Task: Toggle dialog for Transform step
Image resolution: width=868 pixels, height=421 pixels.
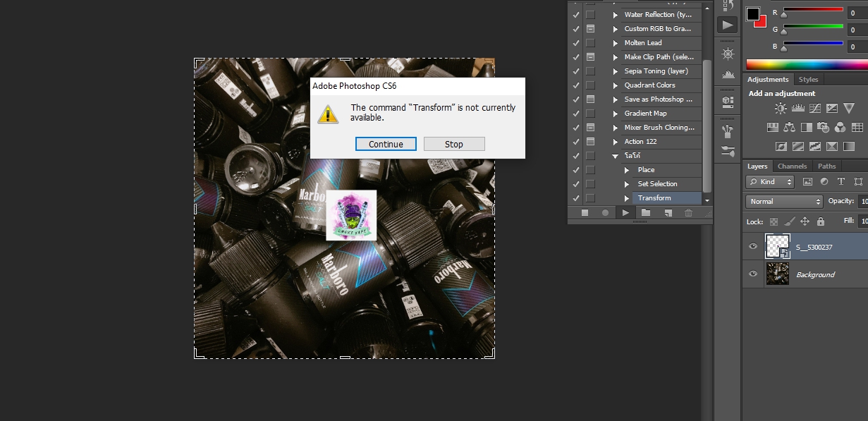Action: point(590,198)
